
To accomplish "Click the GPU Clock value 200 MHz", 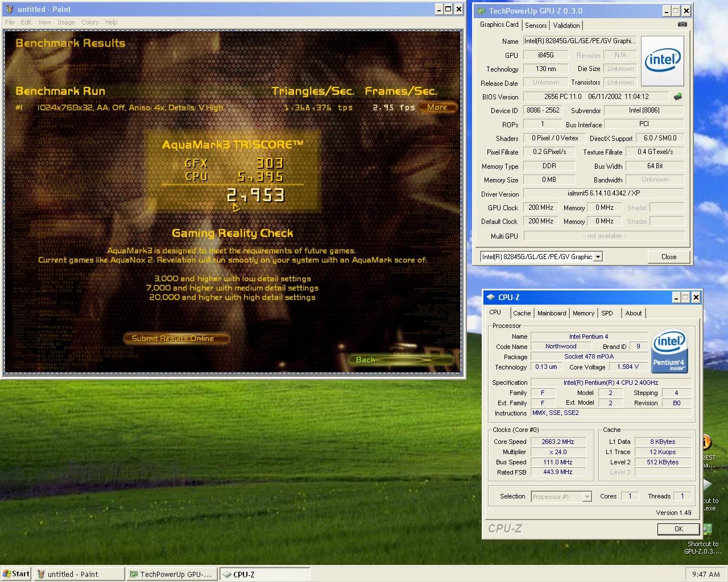I will [x=540, y=207].
